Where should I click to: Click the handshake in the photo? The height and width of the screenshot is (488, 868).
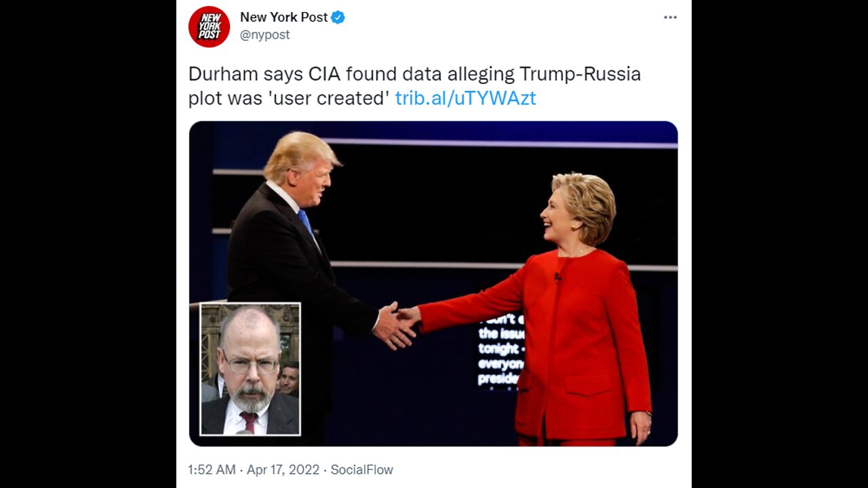[x=398, y=324]
